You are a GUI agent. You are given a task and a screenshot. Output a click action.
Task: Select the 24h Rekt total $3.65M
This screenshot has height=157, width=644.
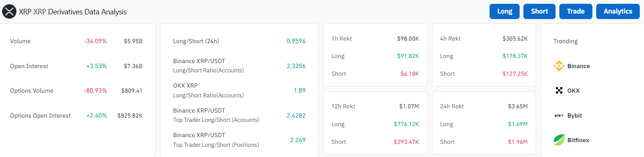[518, 106]
